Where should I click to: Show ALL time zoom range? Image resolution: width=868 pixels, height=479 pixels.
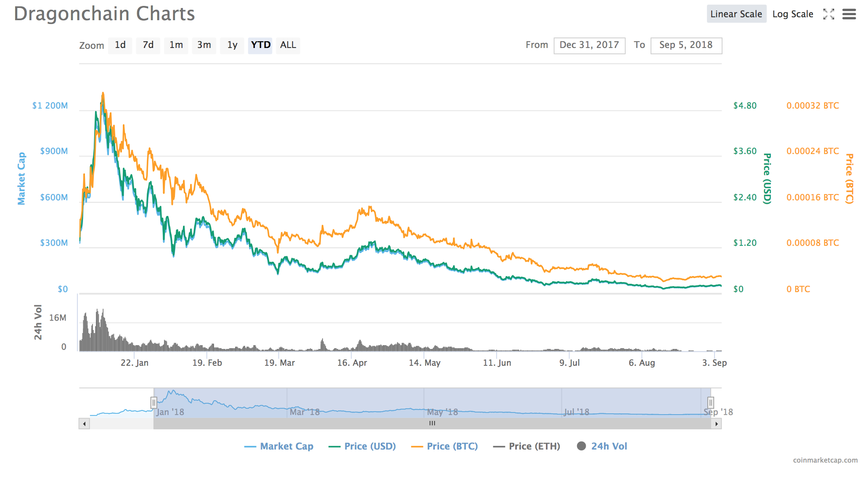coord(288,45)
